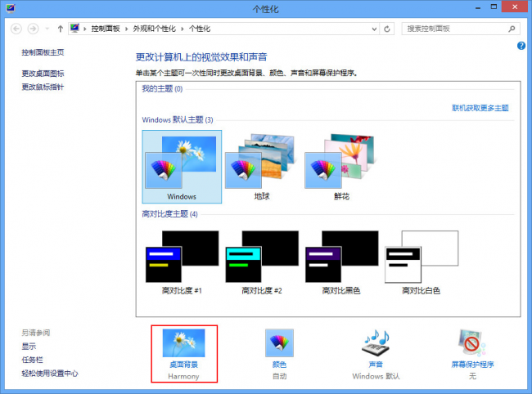The width and height of the screenshot is (532, 394).
Task: Click 控制面板 in the breadcrumb
Action: tap(106, 29)
